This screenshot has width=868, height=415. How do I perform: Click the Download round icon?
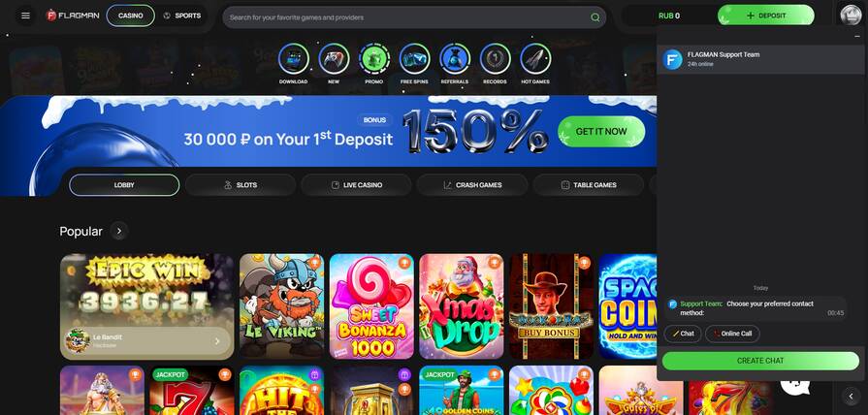294,58
